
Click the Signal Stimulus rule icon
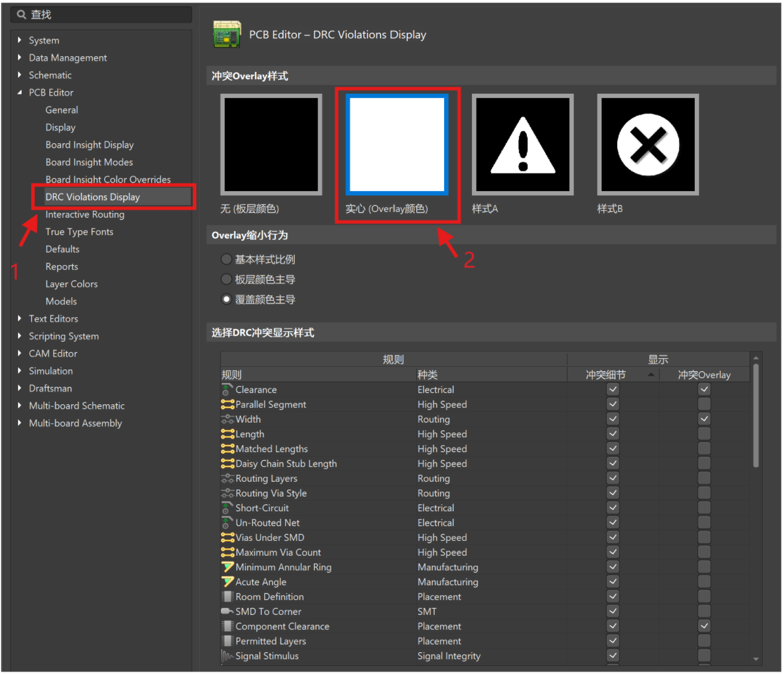tap(228, 656)
